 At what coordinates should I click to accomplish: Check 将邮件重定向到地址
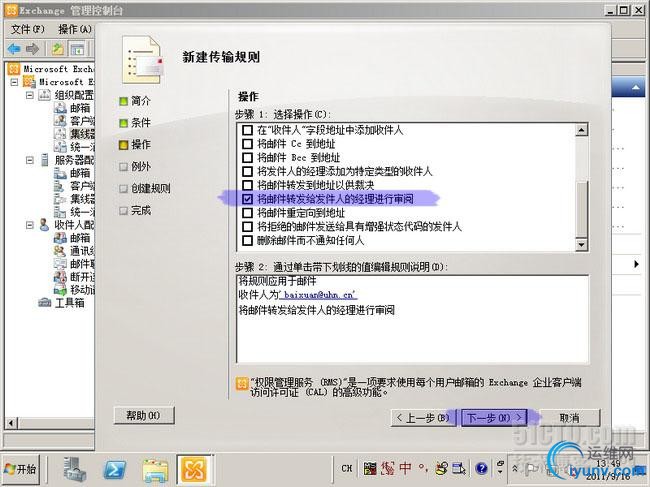click(x=247, y=213)
